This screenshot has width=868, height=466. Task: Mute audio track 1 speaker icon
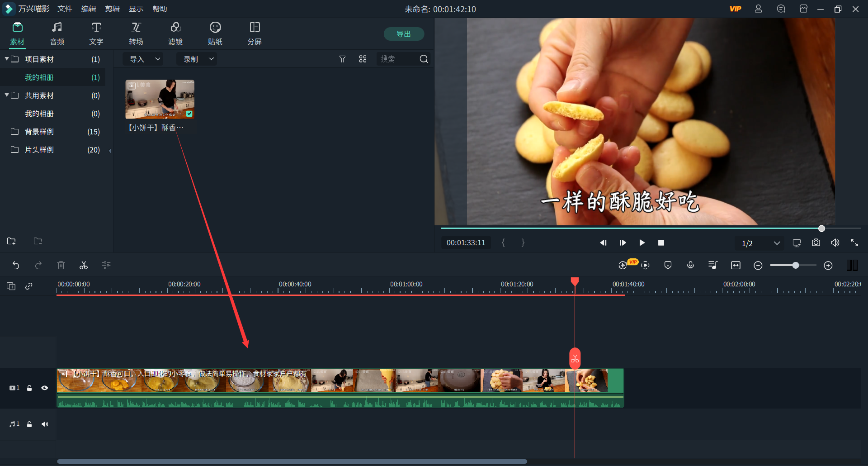coord(45,424)
